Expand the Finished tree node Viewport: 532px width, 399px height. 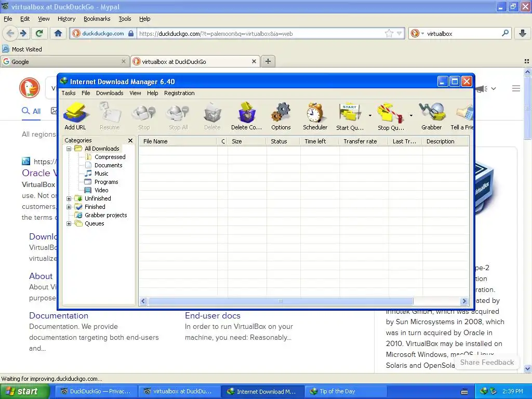click(69, 207)
